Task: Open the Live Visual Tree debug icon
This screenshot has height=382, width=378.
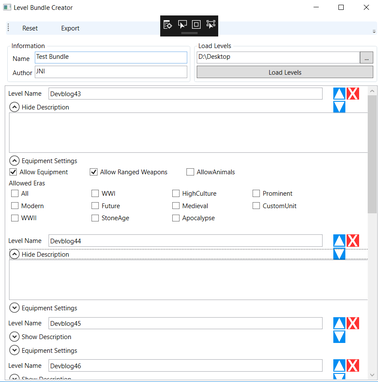Action: coord(168,24)
